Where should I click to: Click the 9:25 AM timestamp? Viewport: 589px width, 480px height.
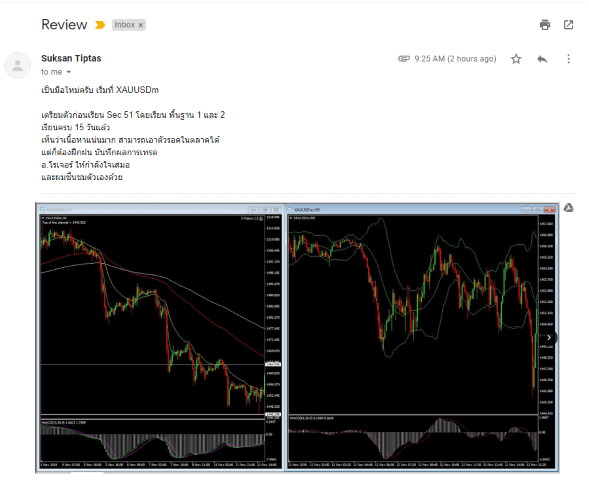(455, 59)
